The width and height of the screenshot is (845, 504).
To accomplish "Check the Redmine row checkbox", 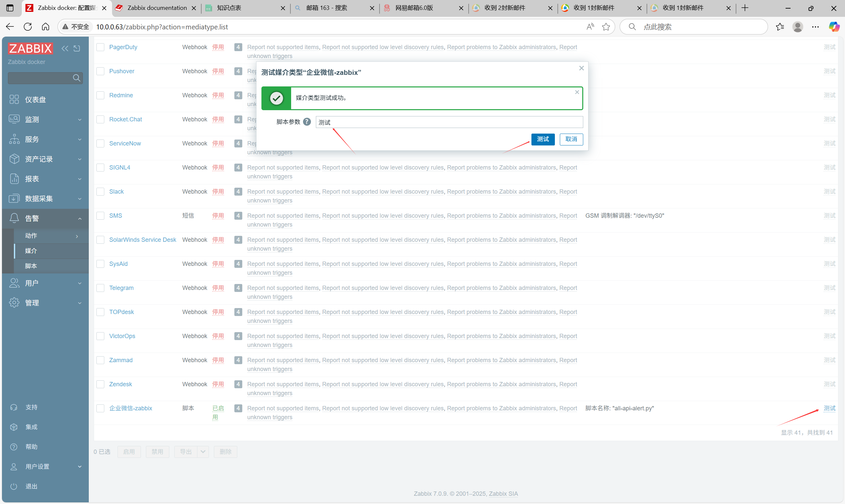I will coord(100,95).
